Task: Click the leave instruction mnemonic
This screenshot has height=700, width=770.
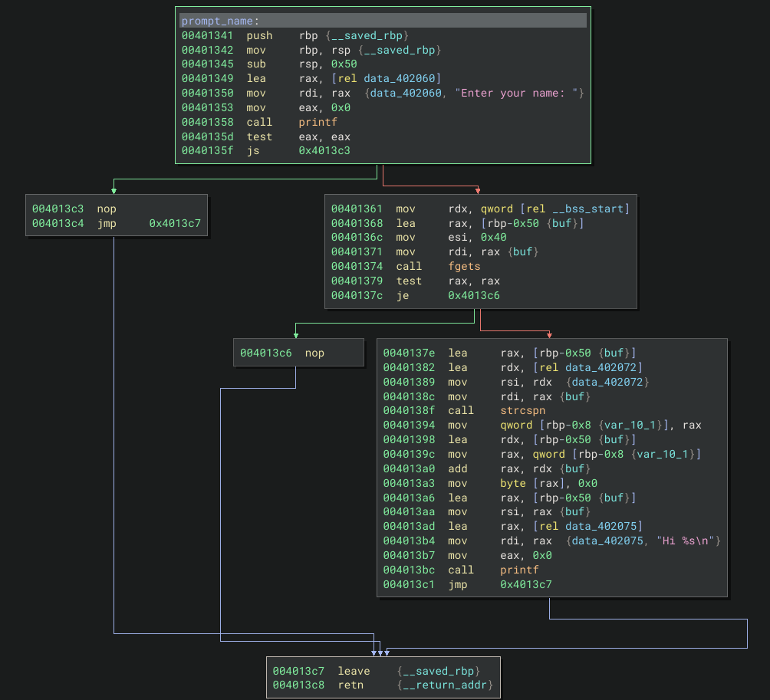Action: click(354, 671)
